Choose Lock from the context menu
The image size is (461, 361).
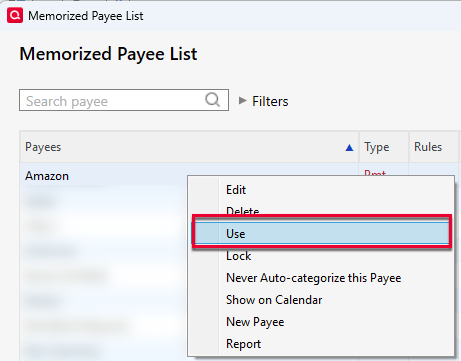[321, 256]
